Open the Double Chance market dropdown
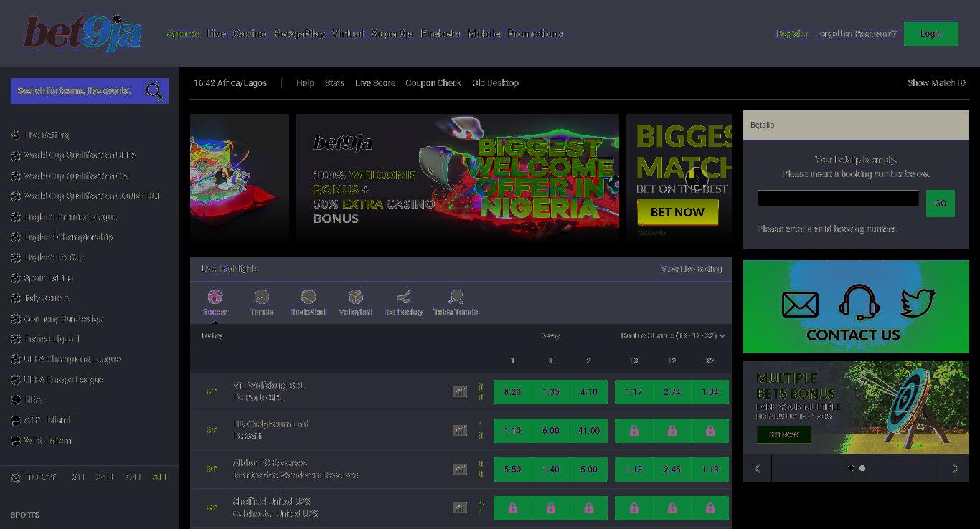The image size is (980, 529). (673, 335)
